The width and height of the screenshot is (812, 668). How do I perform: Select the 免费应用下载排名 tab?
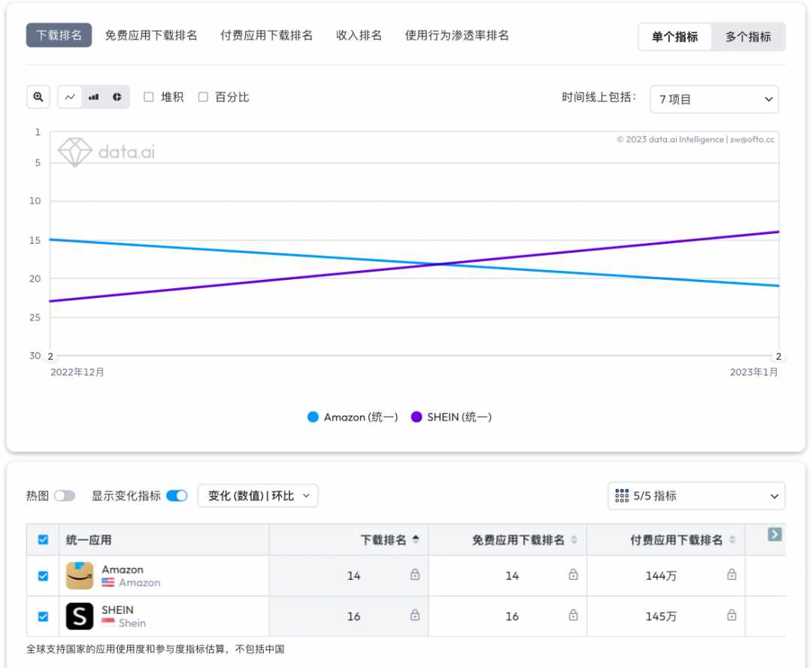151,35
